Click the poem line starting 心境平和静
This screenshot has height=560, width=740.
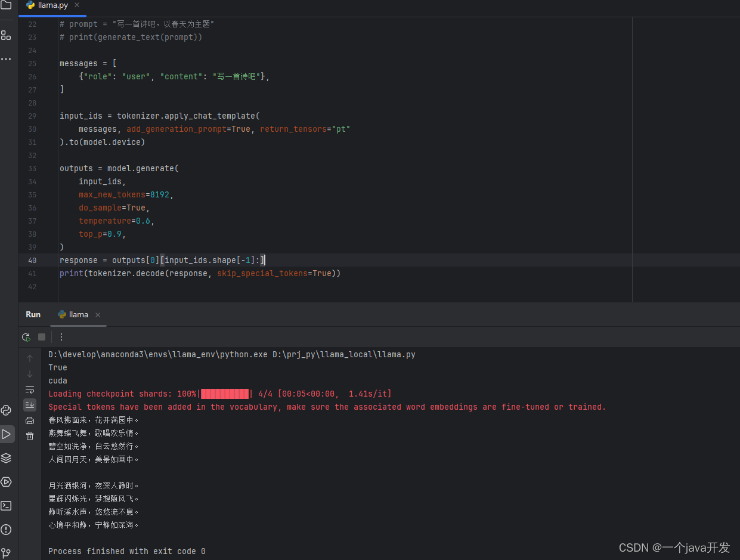click(x=94, y=525)
